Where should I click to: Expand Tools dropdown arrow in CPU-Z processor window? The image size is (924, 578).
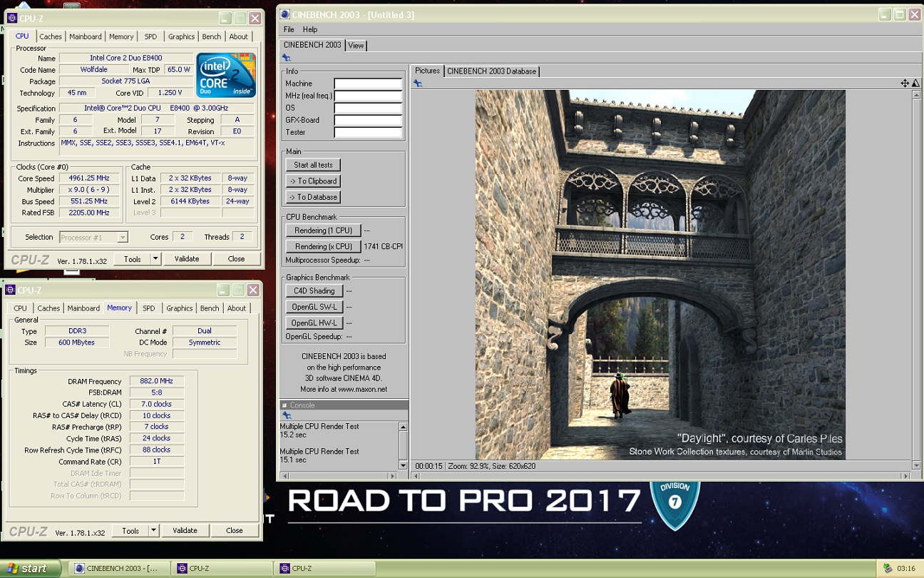tap(155, 259)
